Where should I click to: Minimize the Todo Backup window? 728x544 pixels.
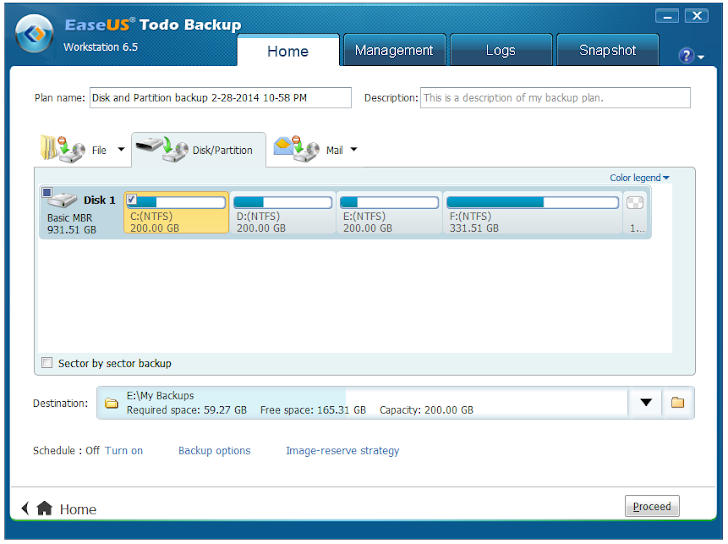(667, 16)
